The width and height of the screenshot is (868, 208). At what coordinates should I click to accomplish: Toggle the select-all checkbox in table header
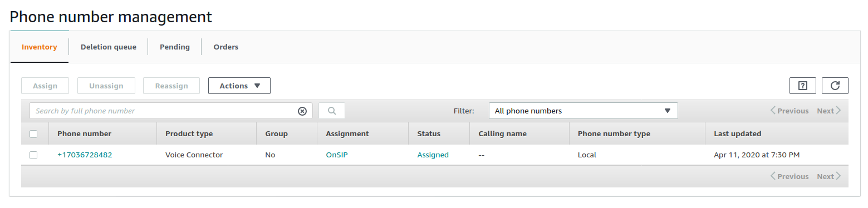[33, 134]
